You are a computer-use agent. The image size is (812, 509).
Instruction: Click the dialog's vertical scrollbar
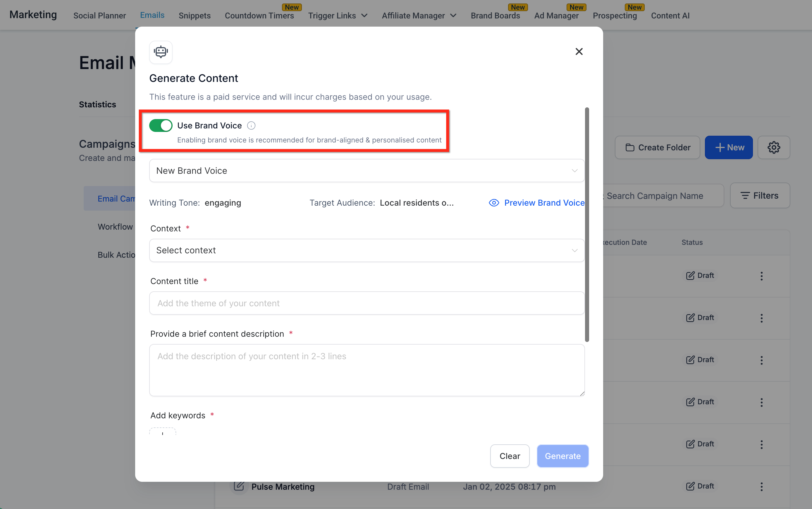tap(587, 225)
